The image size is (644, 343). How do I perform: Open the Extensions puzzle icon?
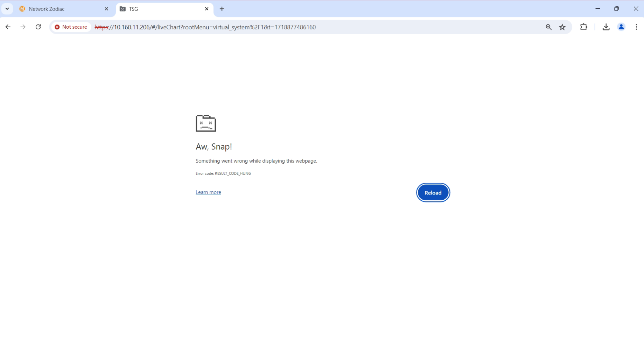click(x=583, y=27)
